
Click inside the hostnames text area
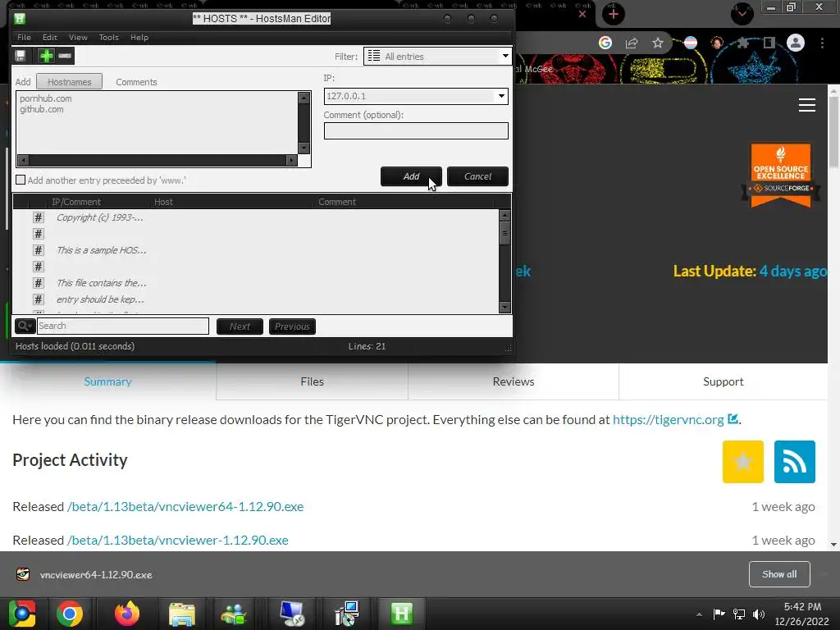click(x=157, y=123)
